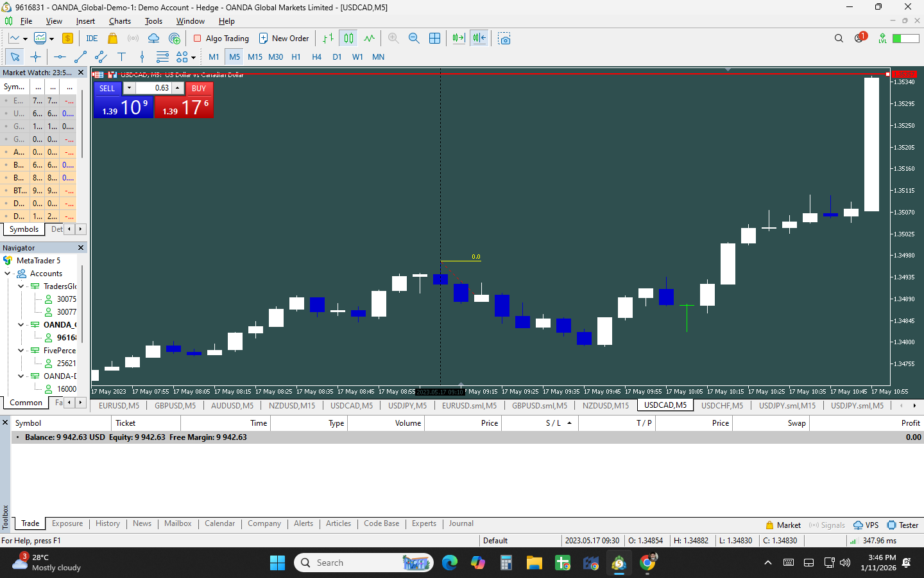
Task: Open the New Chart dropdown arrow
Action: (25, 39)
